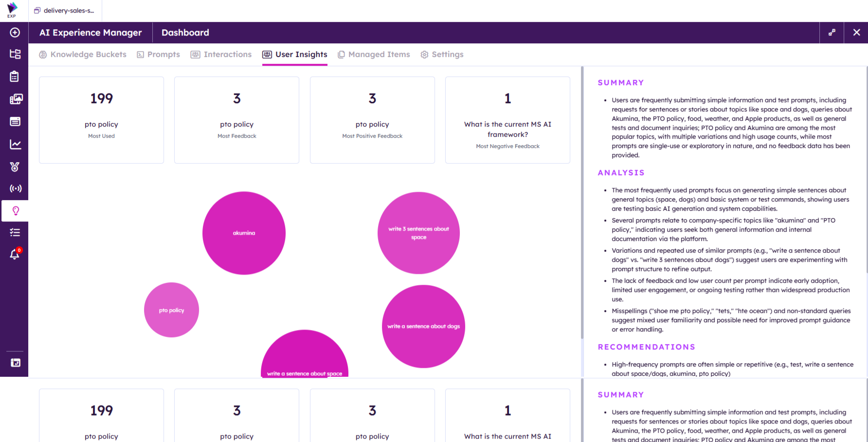Click the vertical scrollbar beside the bubble chart
The image size is (868, 442).
582,203
